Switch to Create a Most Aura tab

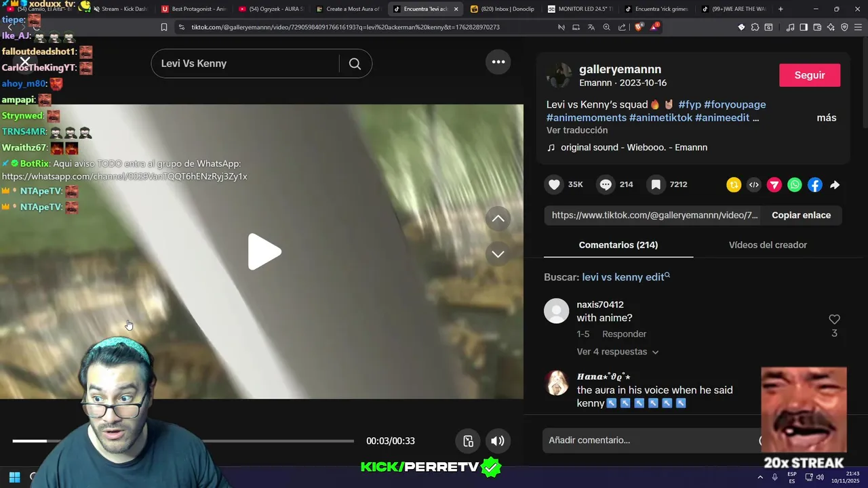348,9
